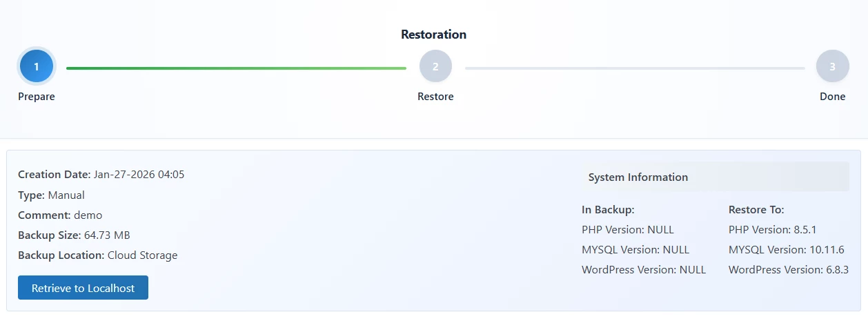
Task: Jump to the step 3 circle
Action: tap(832, 66)
